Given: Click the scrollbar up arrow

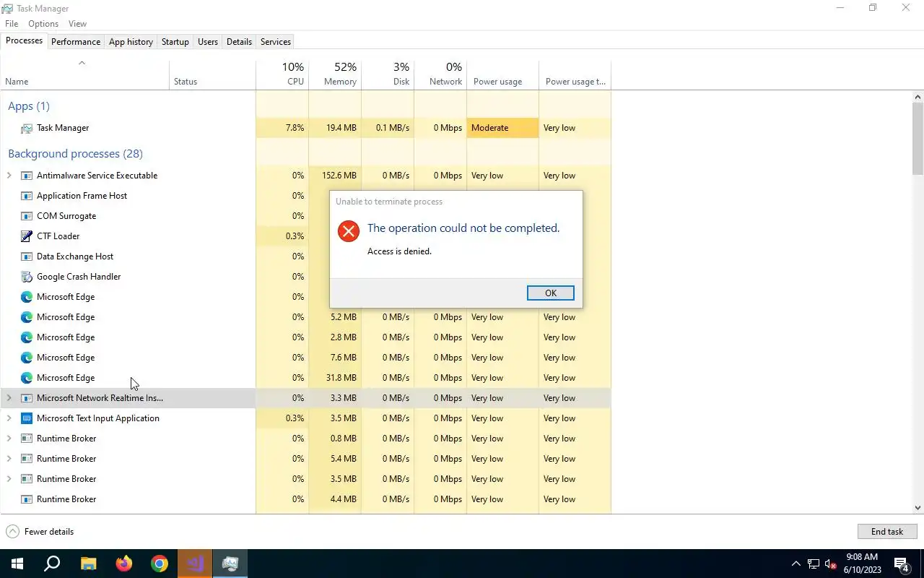Looking at the screenshot, I should click(918, 96).
